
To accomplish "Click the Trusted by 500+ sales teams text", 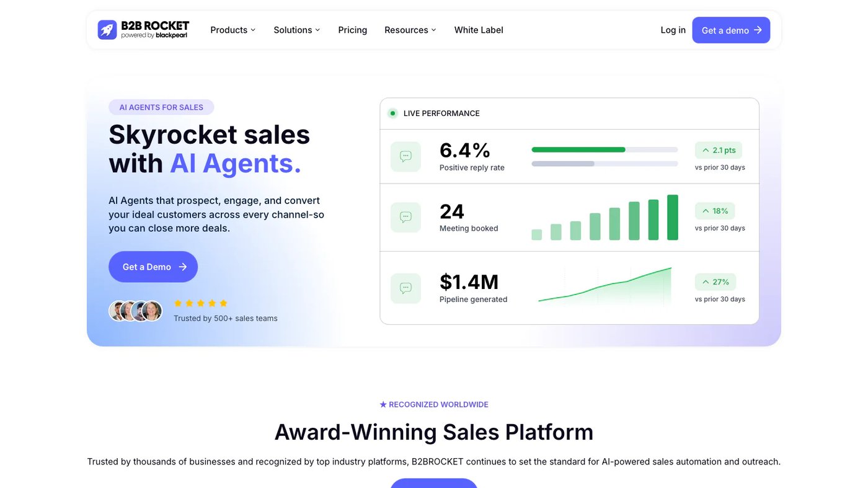I will pos(226,318).
